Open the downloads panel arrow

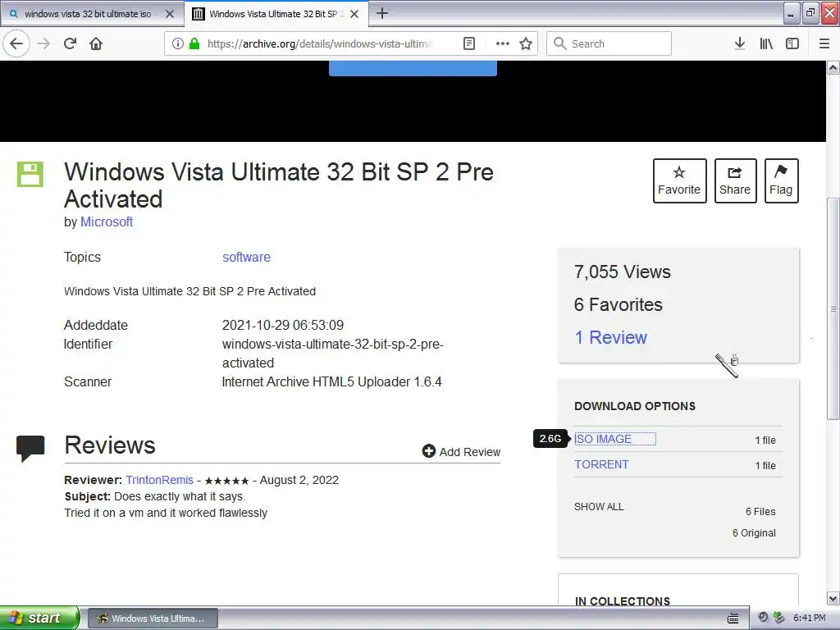coord(740,43)
